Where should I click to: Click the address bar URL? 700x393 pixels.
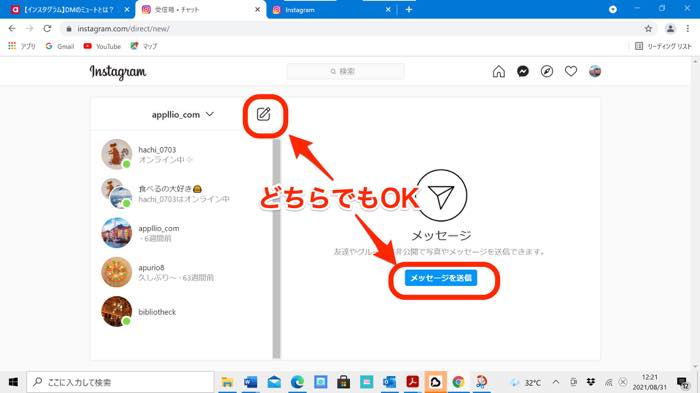[124, 29]
